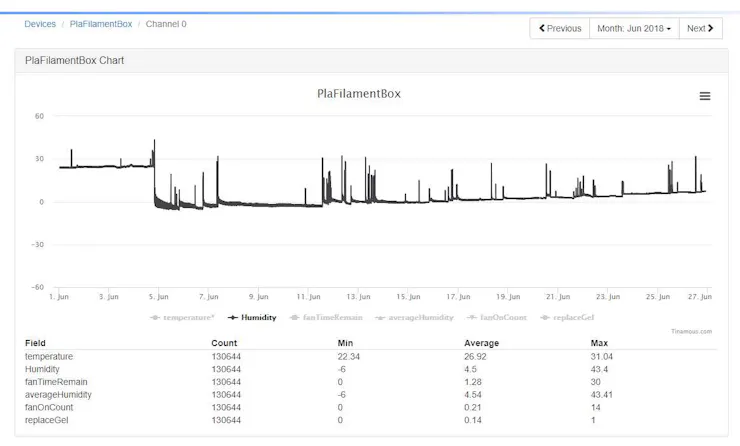Click the temperature legend marker icon

(155, 317)
